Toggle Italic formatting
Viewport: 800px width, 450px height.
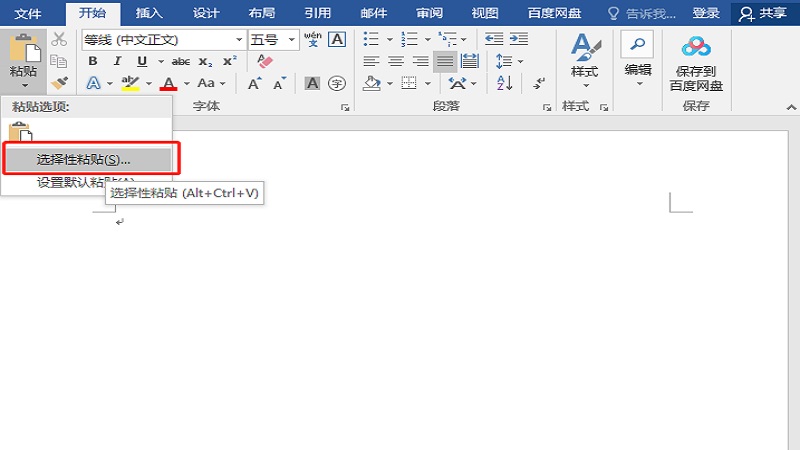[118, 61]
